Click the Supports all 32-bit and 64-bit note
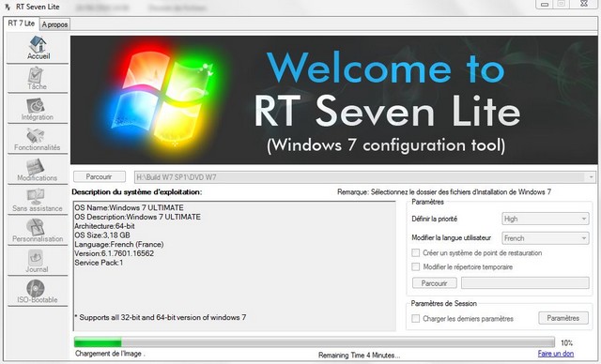 (161, 317)
